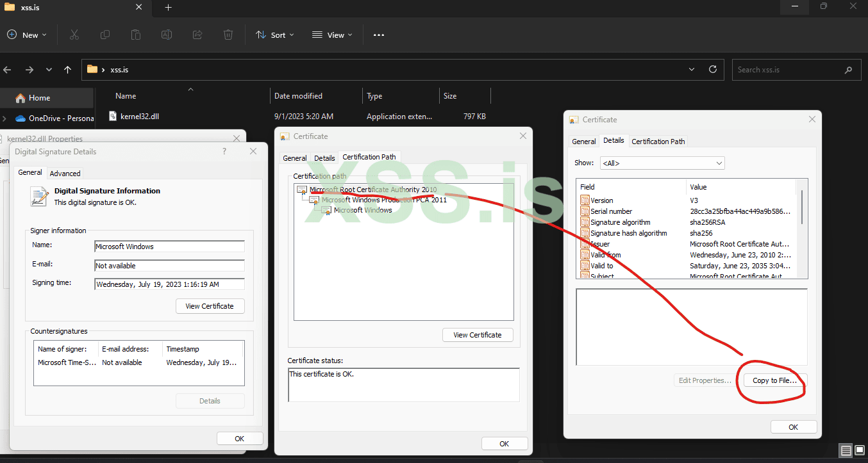
Task: Select OneDrive - Personal in navigation pane
Action: tap(54, 118)
